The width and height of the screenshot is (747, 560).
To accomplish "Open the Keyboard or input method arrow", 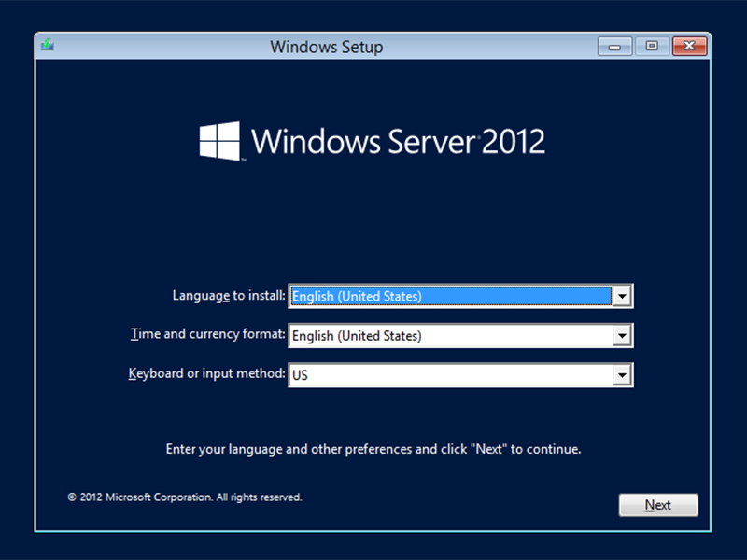I will 622,375.
